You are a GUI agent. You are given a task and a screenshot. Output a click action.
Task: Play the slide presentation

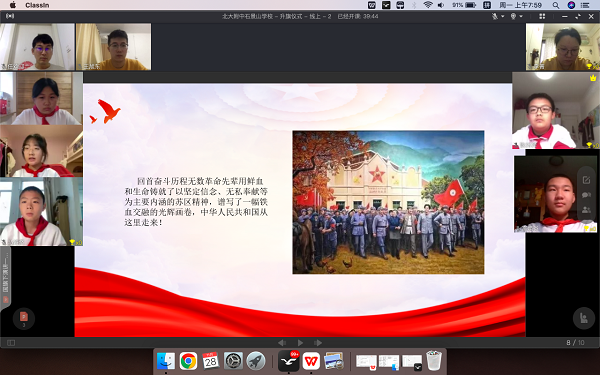(x=300, y=343)
